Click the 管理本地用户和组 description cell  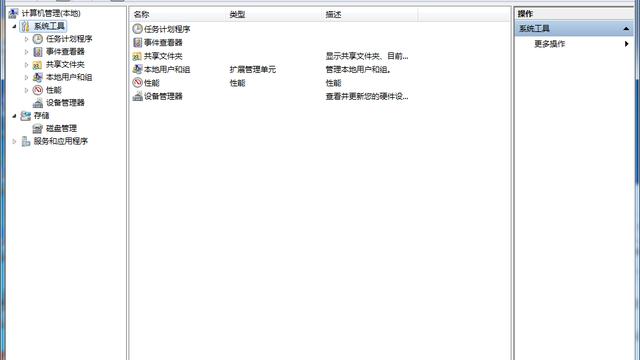click(x=358, y=69)
